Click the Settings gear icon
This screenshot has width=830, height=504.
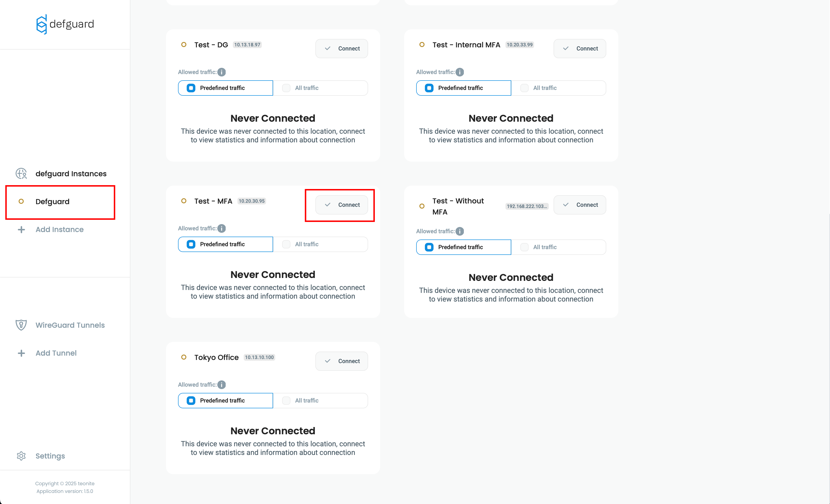(21, 456)
